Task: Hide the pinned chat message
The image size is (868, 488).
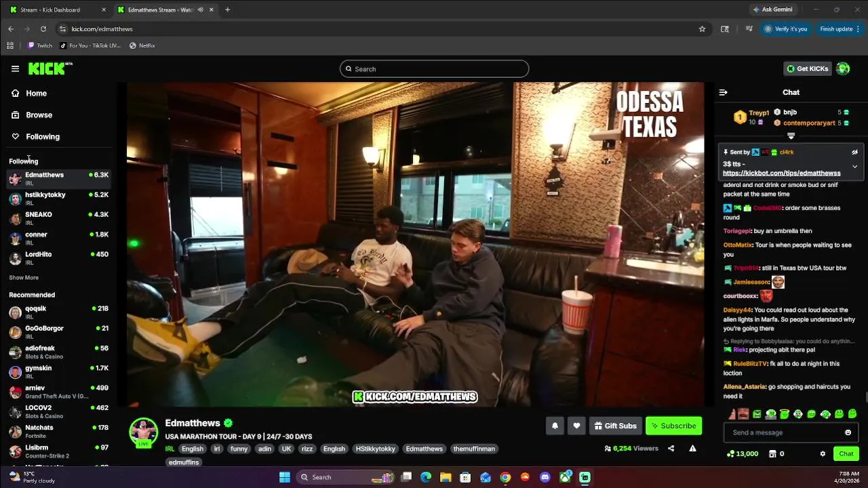Action: [854, 152]
